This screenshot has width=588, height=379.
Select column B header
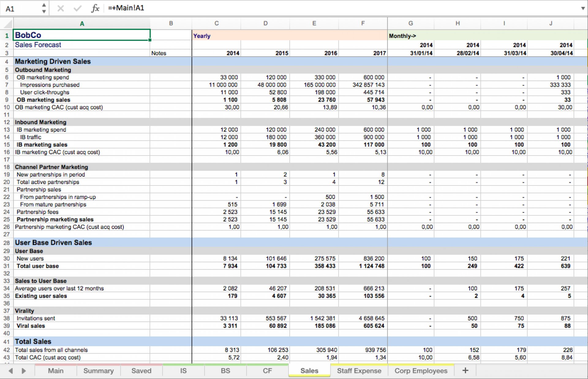171,24
